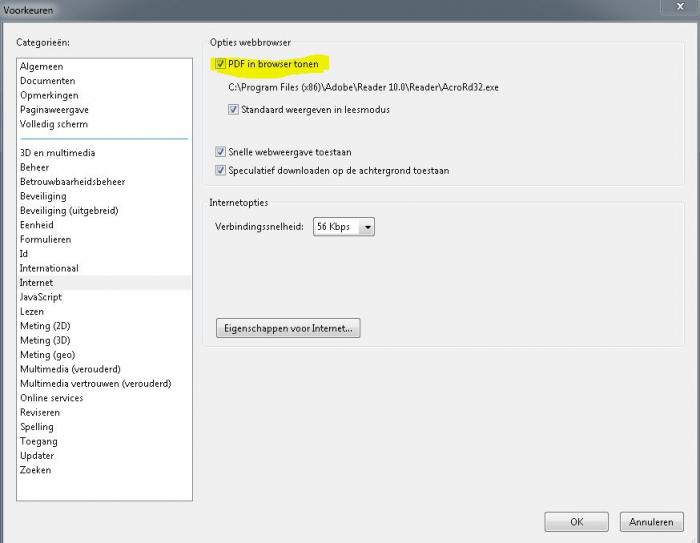Click the AcroRd32.exe path text
Viewport: 700px width, 543px height.
coord(363,87)
